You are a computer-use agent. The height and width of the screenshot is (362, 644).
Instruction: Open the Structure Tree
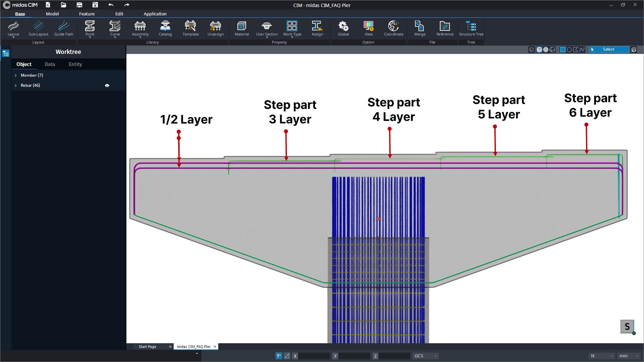(471, 28)
